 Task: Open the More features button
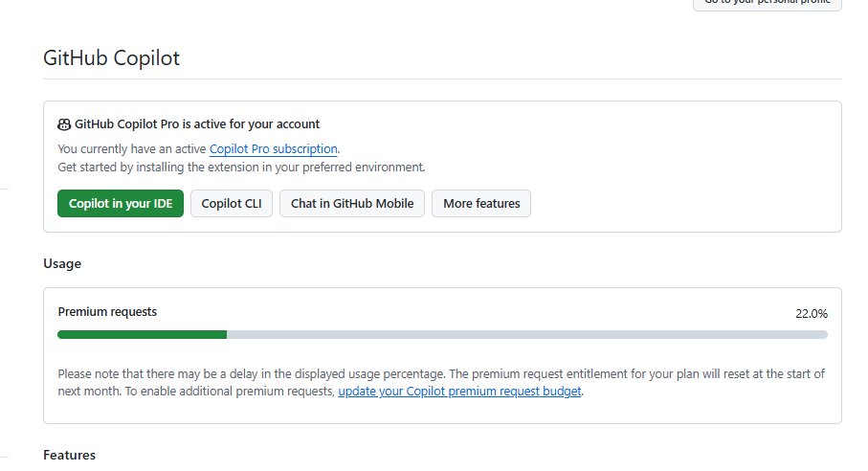coord(481,204)
